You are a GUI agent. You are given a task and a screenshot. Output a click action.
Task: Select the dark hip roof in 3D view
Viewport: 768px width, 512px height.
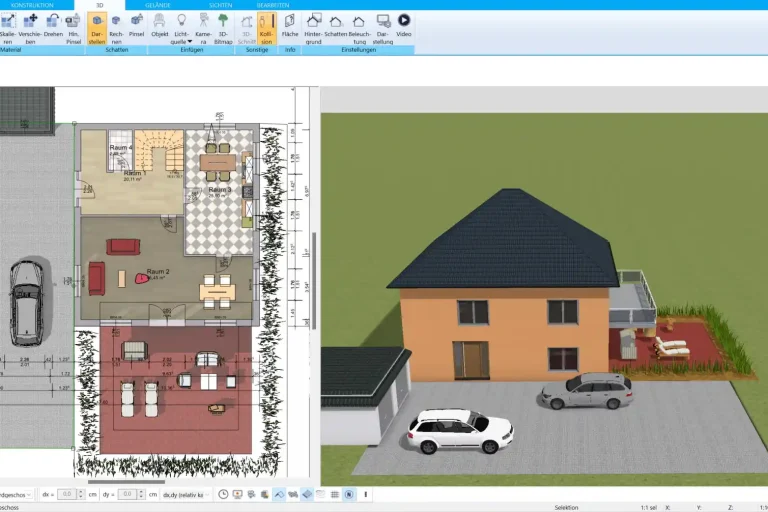(x=504, y=240)
